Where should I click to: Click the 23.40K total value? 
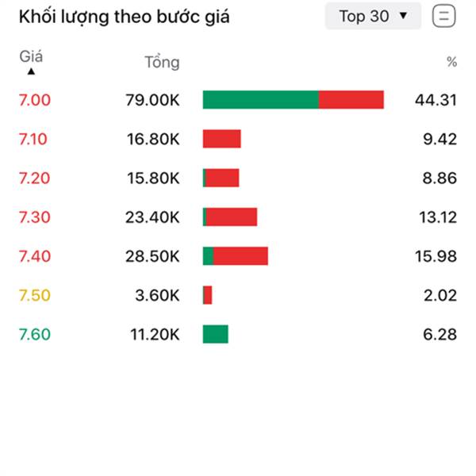(x=152, y=217)
